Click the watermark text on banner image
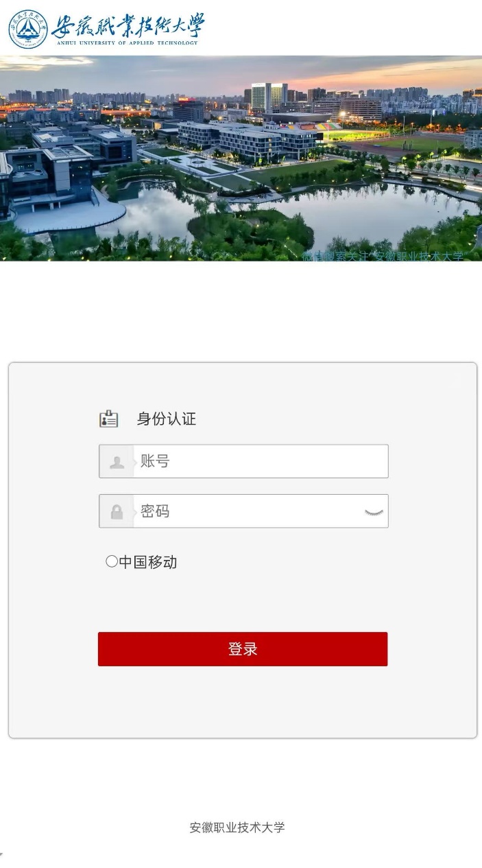Image resolution: width=482 pixels, height=868 pixels. [384, 256]
